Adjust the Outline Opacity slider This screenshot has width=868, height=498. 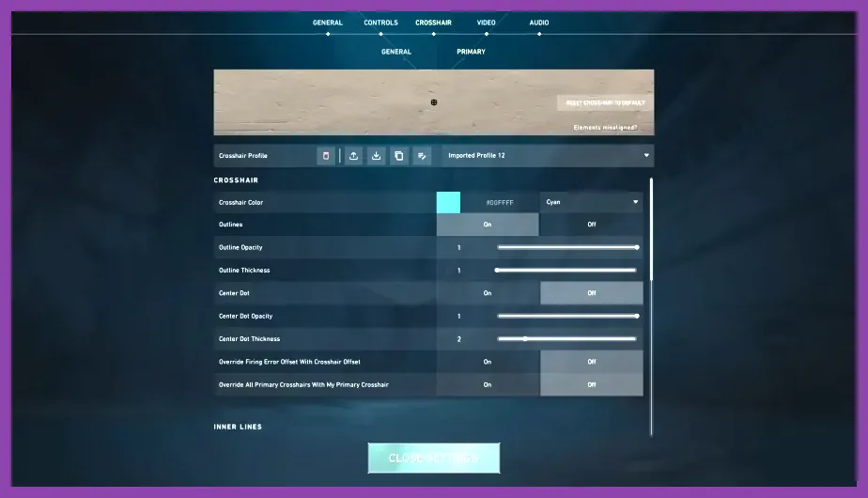coord(567,247)
